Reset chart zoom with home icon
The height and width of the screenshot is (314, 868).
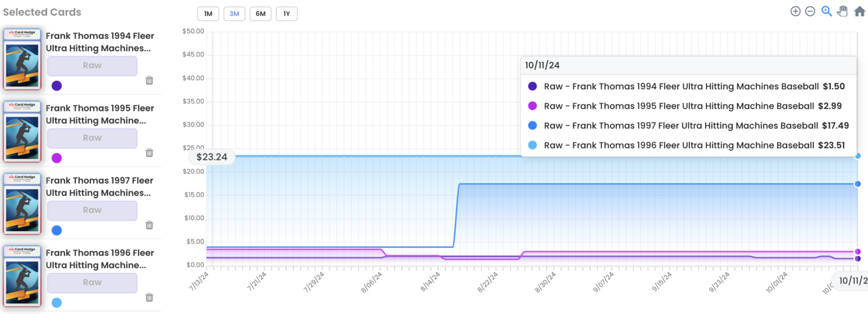point(860,11)
